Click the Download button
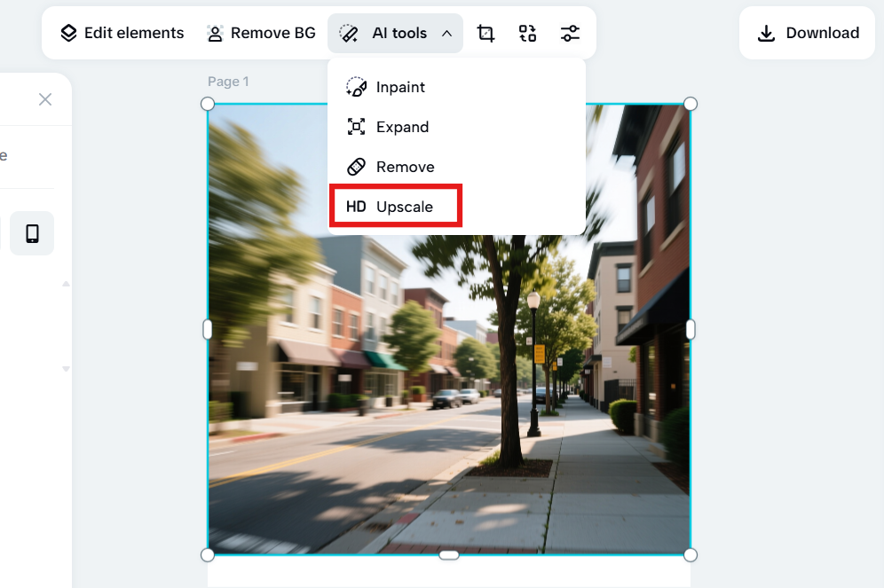The width and height of the screenshot is (884, 588). tap(807, 33)
